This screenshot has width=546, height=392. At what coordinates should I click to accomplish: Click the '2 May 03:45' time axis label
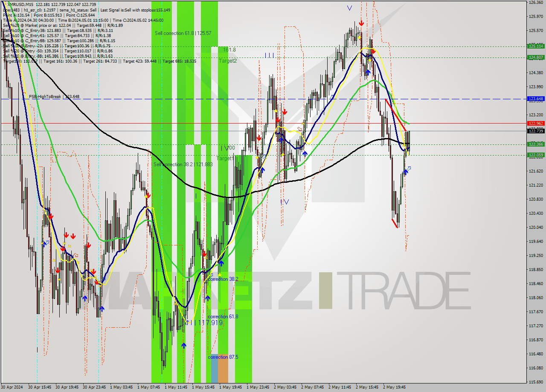click(x=285, y=387)
